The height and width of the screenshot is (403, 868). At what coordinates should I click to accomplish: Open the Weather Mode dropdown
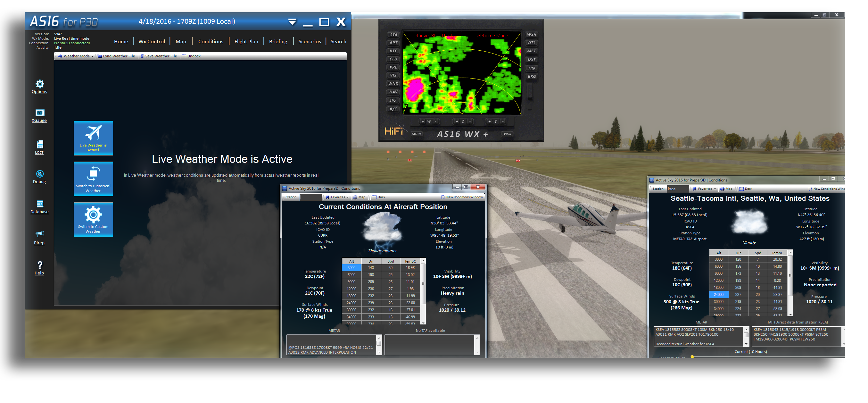click(76, 56)
